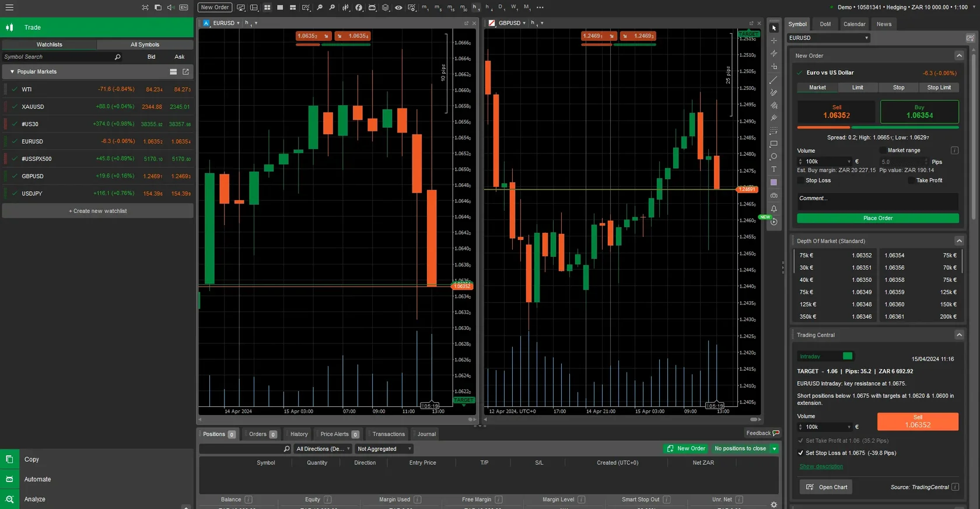Image resolution: width=980 pixels, height=509 pixels.
Task: Click the green Place Order button
Action: [x=877, y=218]
